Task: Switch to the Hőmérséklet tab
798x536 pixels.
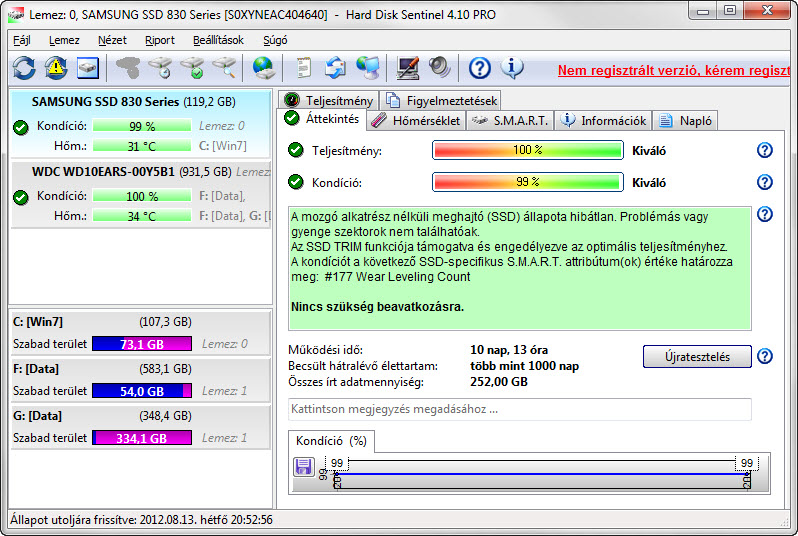Action: pyautogui.click(x=416, y=121)
